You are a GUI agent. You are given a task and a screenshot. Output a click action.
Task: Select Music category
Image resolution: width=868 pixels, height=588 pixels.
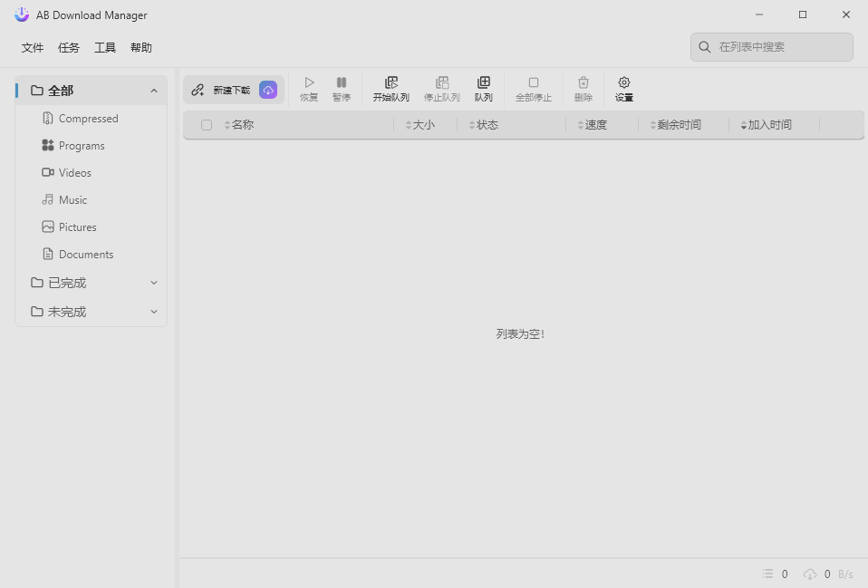92,200
